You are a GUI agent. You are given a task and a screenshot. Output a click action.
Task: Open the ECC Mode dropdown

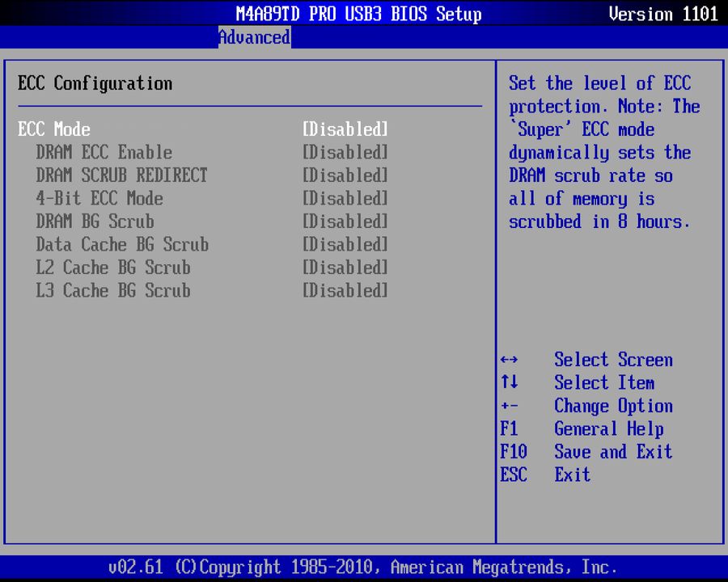(x=345, y=129)
